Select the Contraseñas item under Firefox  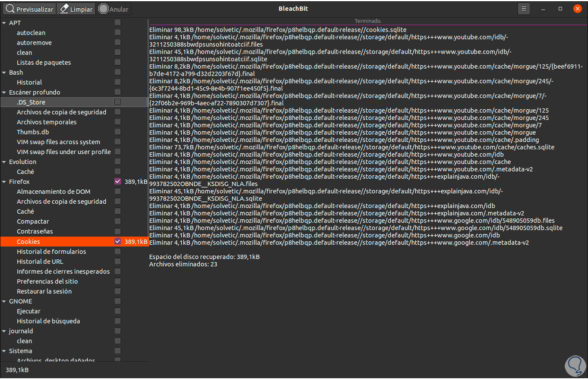35,232
